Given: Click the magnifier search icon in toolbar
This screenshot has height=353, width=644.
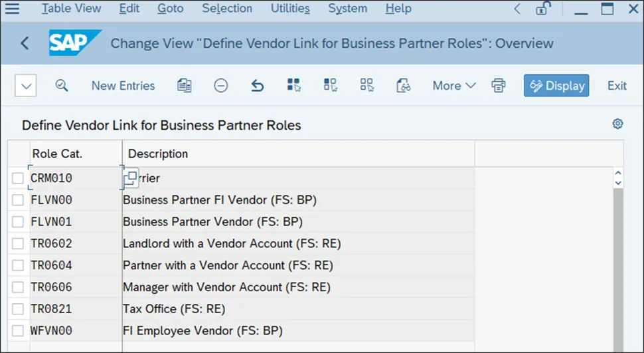Looking at the screenshot, I should [x=62, y=86].
